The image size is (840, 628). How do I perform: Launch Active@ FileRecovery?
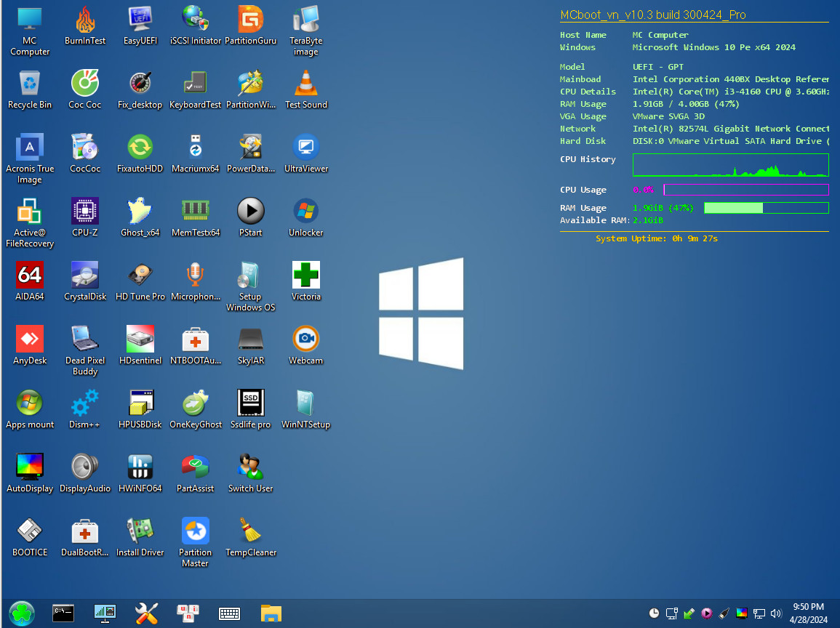point(30,222)
